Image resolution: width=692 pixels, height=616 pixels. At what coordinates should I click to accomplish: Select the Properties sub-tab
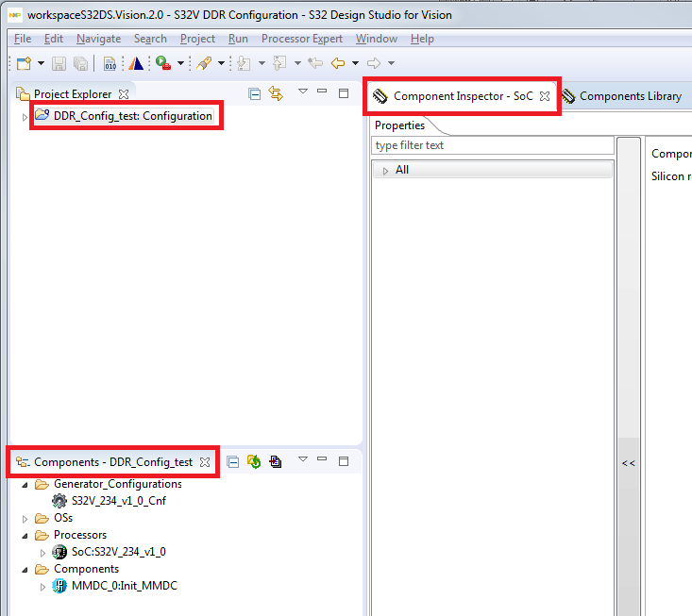(399, 125)
